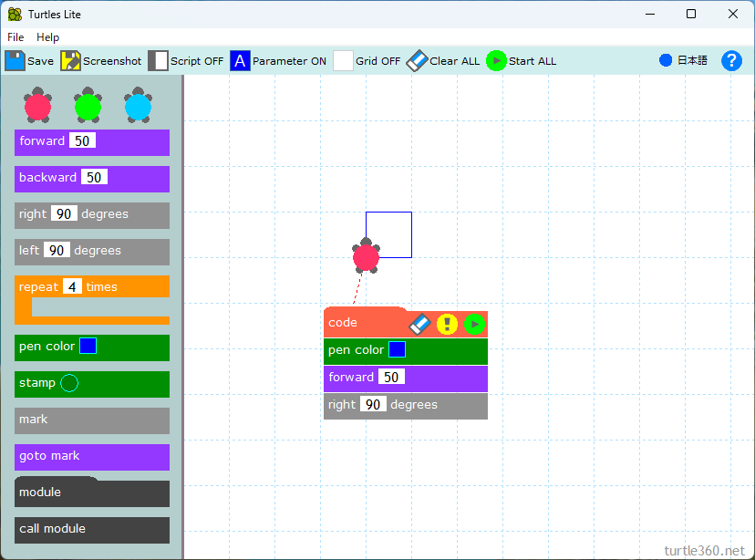Screen dimensions: 755x560
Task: Switch language with the 日本語 radio button
Action: point(666,61)
